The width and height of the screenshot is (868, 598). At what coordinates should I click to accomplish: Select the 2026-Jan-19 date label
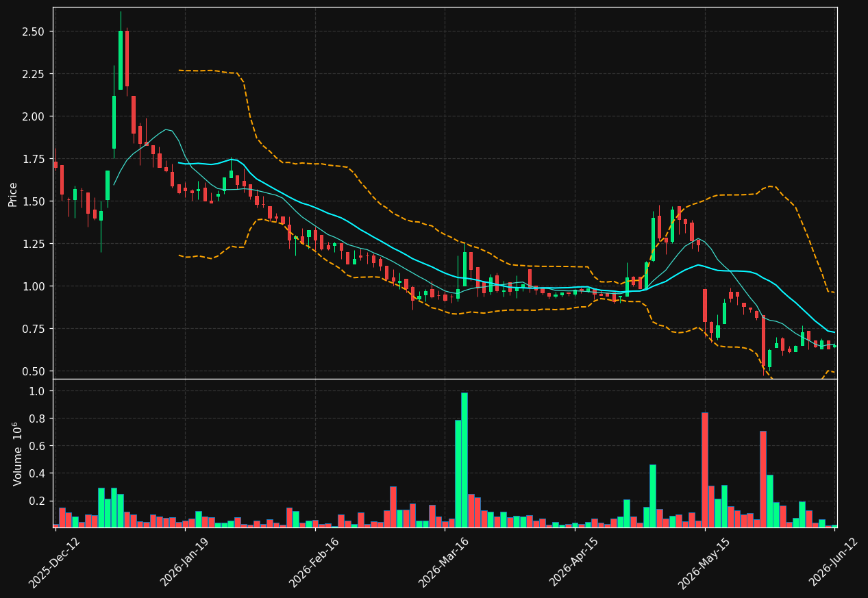click(184, 562)
